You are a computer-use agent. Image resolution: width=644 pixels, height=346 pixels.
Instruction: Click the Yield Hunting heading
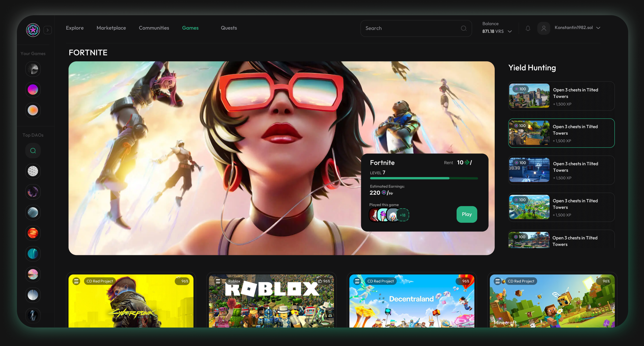532,68
